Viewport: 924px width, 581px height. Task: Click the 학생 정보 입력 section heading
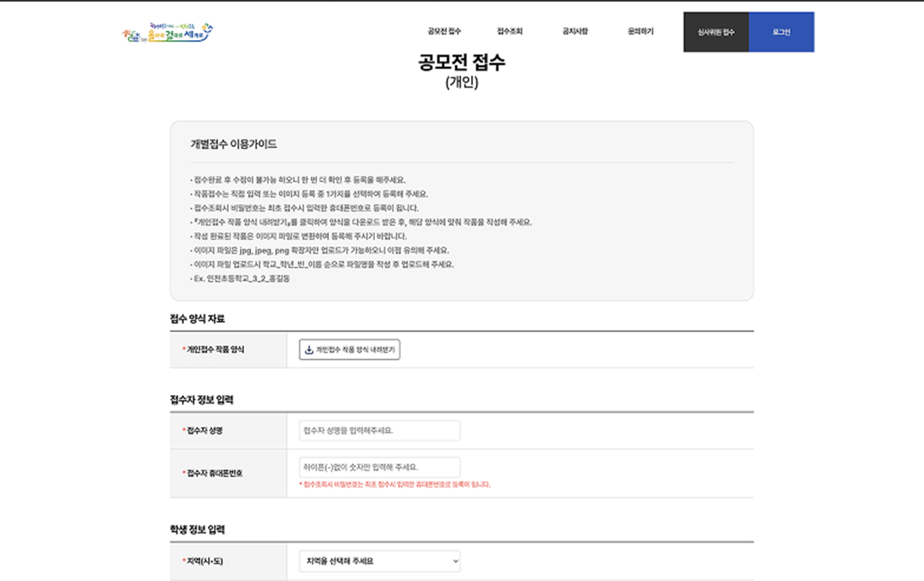click(197, 530)
